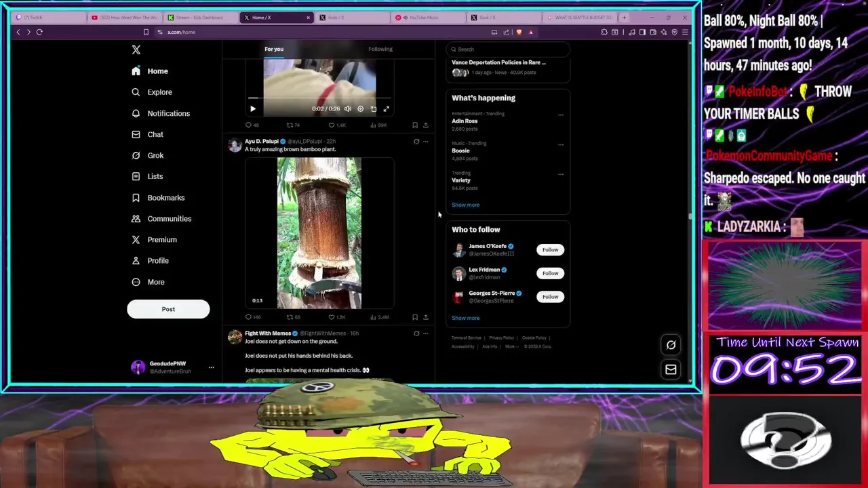Go back in browser toolbar
Screen dimensions: 868x488
pyautogui.click(x=18, y=32)
